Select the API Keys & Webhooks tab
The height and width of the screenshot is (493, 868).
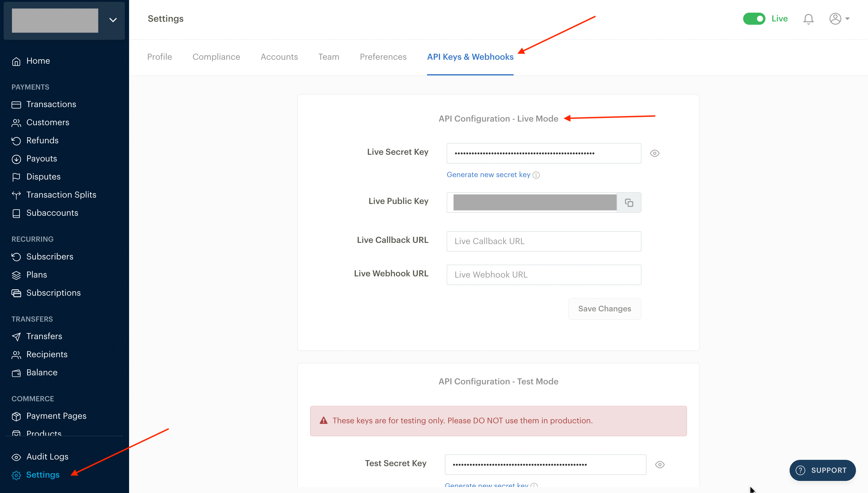[x=470, y=57]
